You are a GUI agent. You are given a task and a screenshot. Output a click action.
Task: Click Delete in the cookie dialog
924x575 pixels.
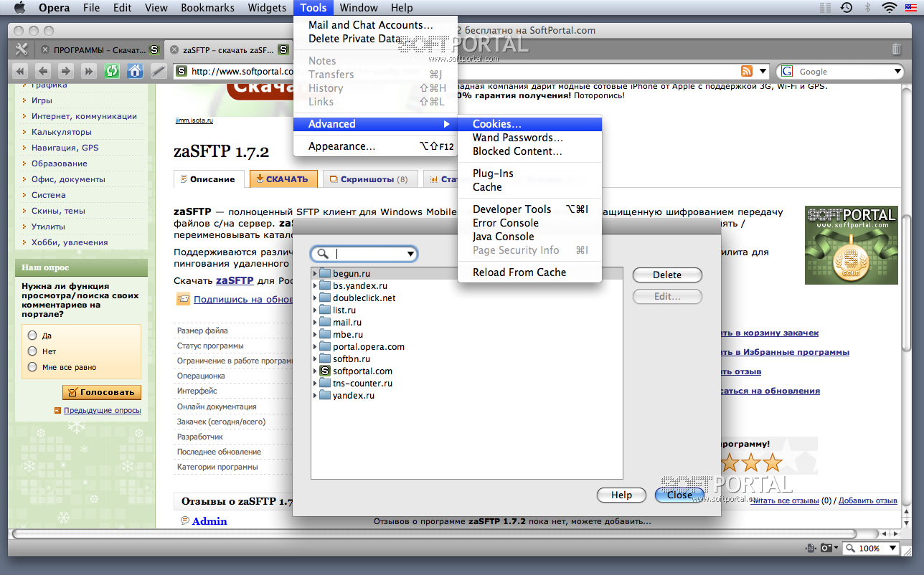click(x=667, y=275)
